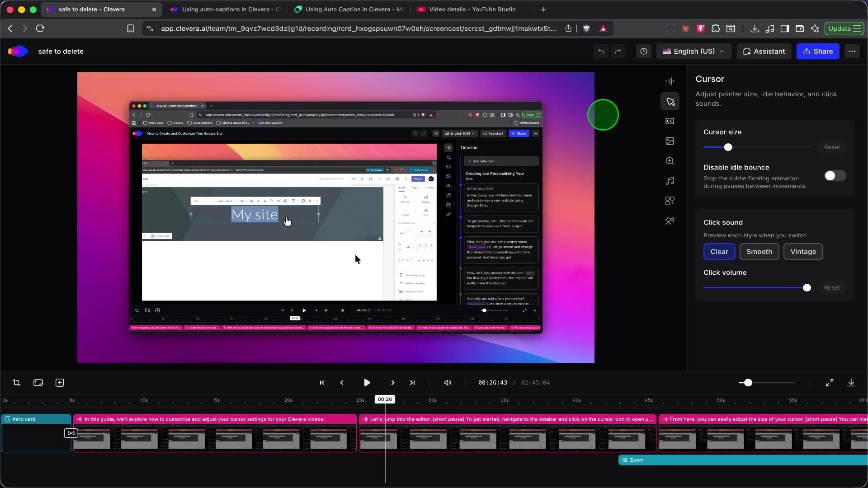Select the Cursor settings sidebar icon

(670, 102)
